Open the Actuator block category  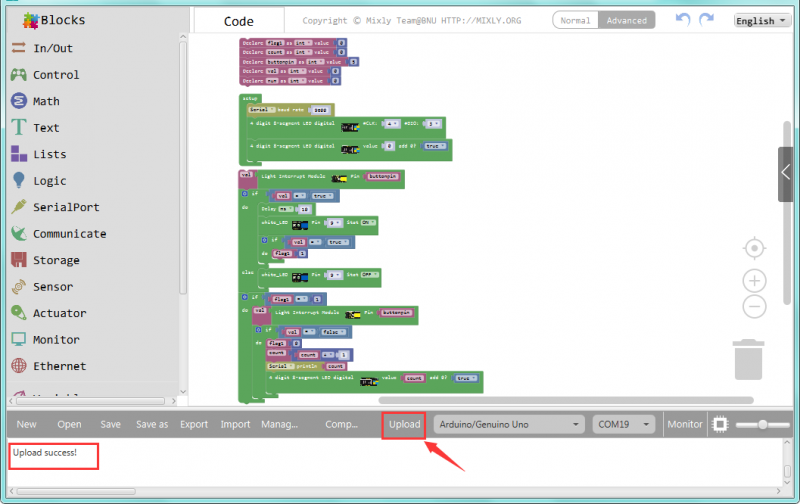(59, 313)
